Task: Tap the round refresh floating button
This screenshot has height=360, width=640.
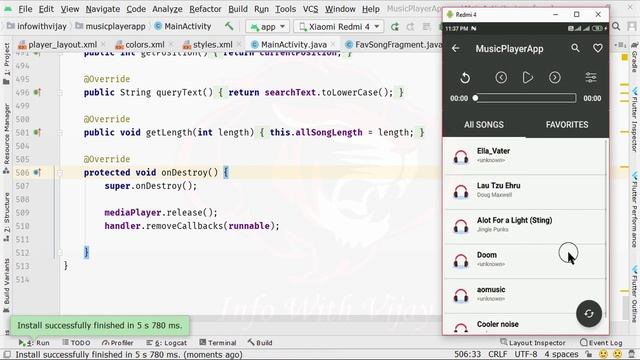Action: tap(589, 313)
